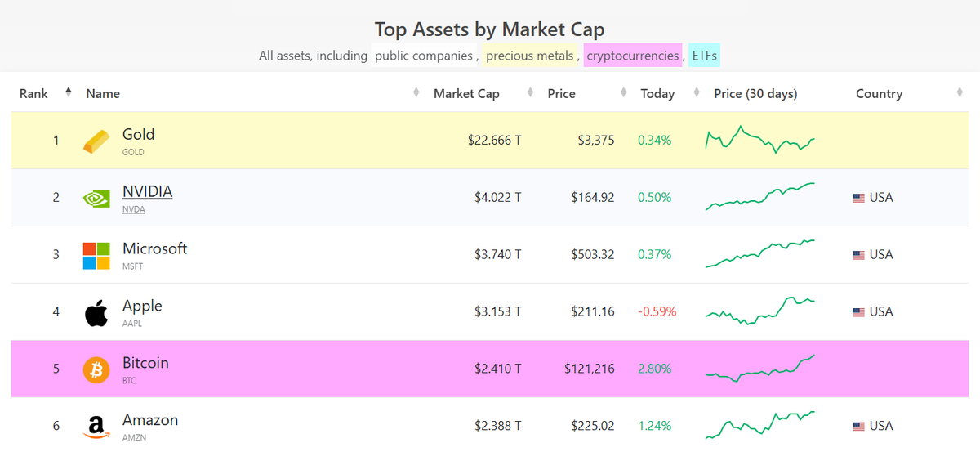Click Gold price $3,375
The image size is (980, 452).
596,141
